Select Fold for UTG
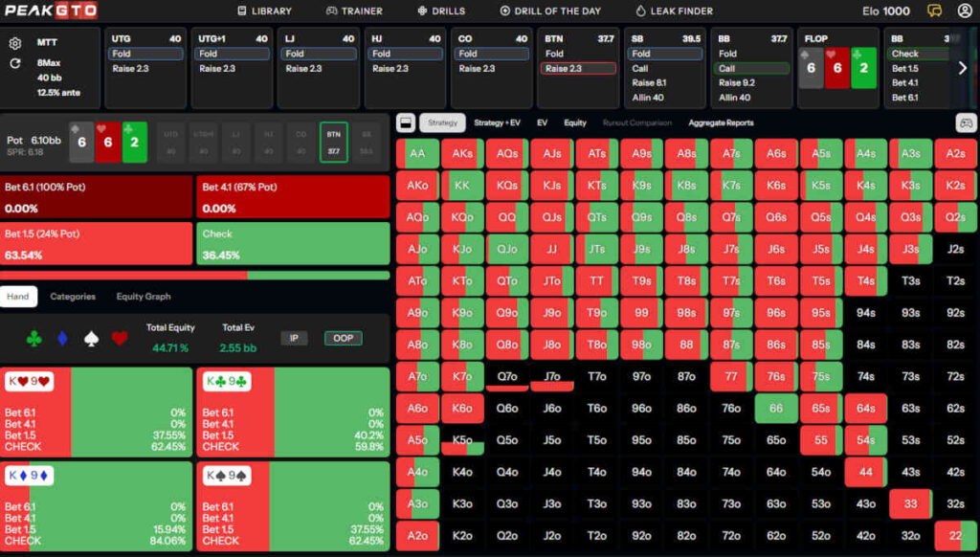Screen dimensions: 980x557 [145, 54]
